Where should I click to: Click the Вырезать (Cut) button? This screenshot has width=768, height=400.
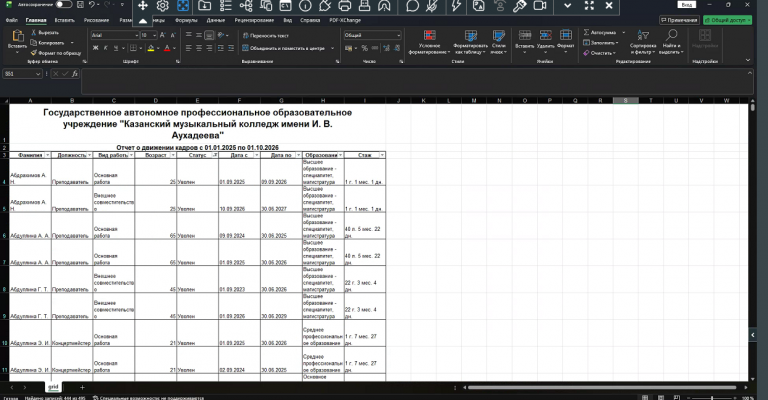[x=45, y=33]
